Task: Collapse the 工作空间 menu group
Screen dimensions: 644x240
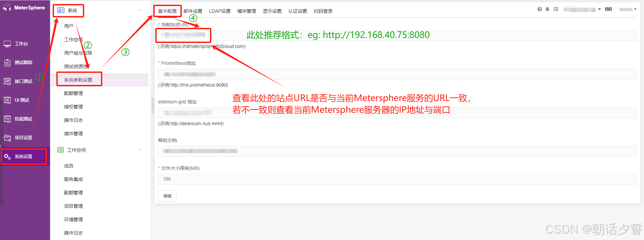Action: (140, 150)
